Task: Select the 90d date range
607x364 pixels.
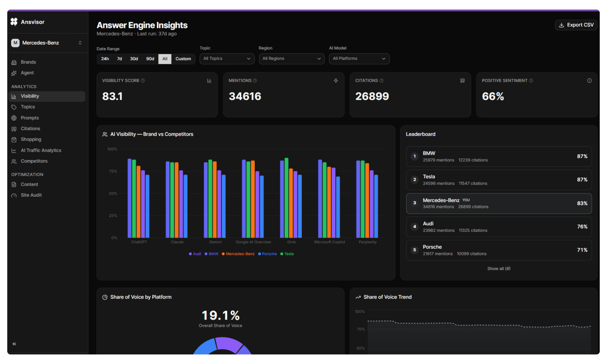Action: 150,59
